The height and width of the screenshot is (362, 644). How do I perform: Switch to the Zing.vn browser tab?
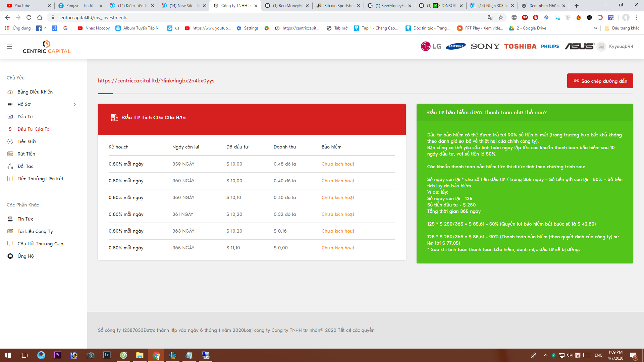pos(80,6)
